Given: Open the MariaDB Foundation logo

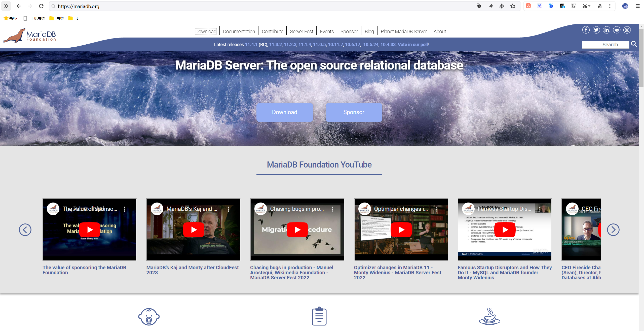Looking at the screenshot, I should click(29, 36).
